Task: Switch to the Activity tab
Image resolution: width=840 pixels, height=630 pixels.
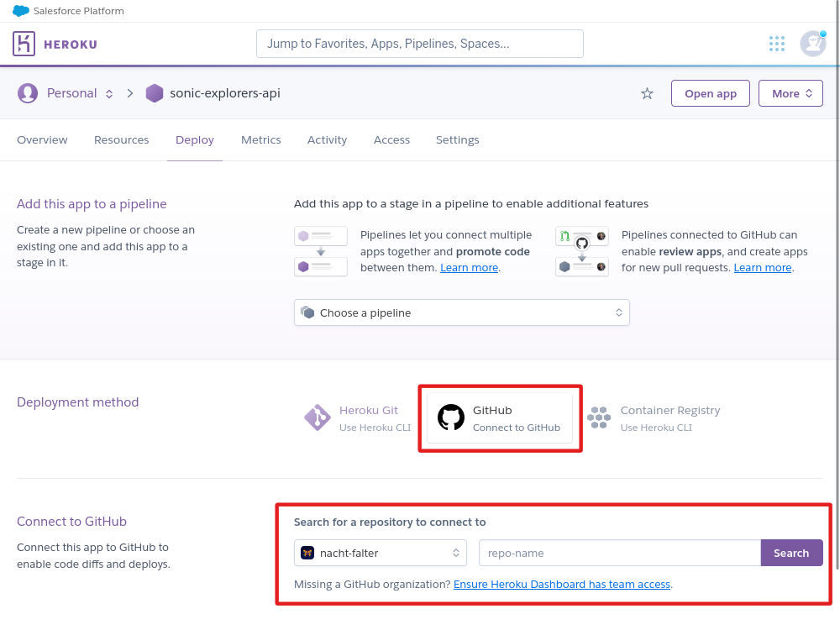Action: click(x=327, y=139)
